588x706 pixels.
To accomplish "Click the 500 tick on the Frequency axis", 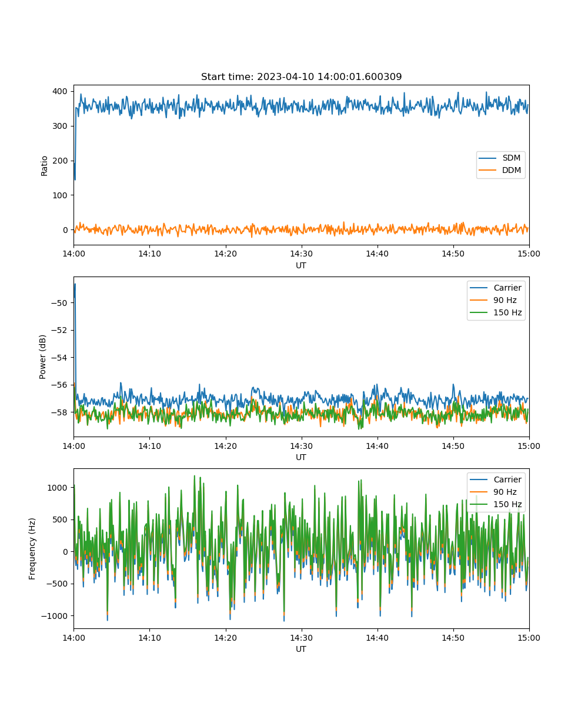I will click(61, 519).
